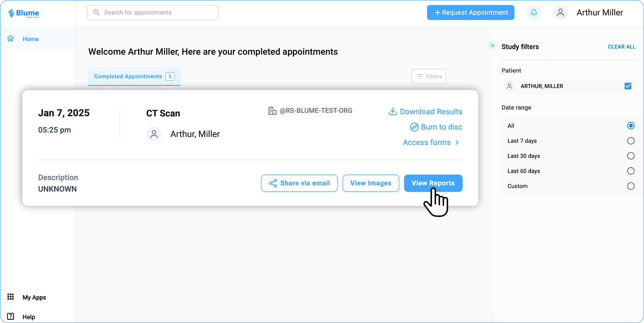Expand Access forms chevron
644x323 pixels.
point(457,142)
